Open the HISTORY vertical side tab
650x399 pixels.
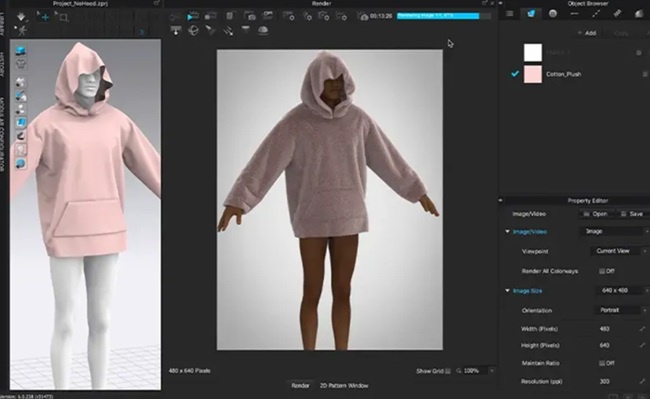coord(2,65)
